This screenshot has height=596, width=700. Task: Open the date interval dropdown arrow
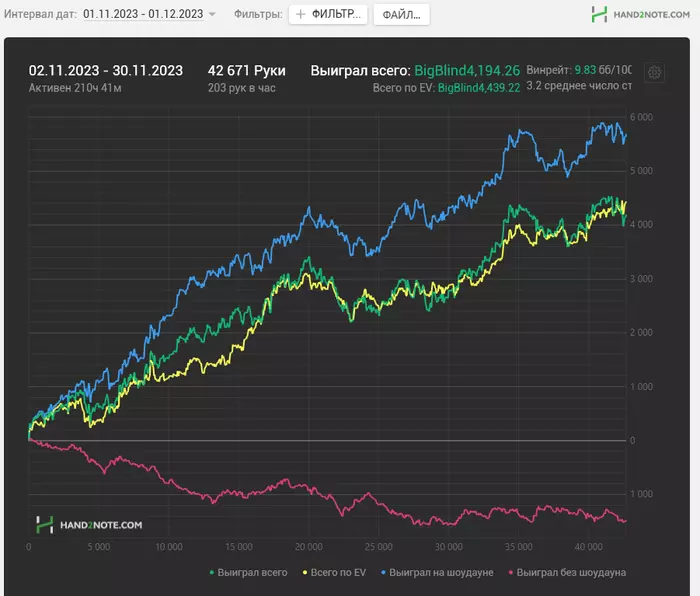(212, 15)
